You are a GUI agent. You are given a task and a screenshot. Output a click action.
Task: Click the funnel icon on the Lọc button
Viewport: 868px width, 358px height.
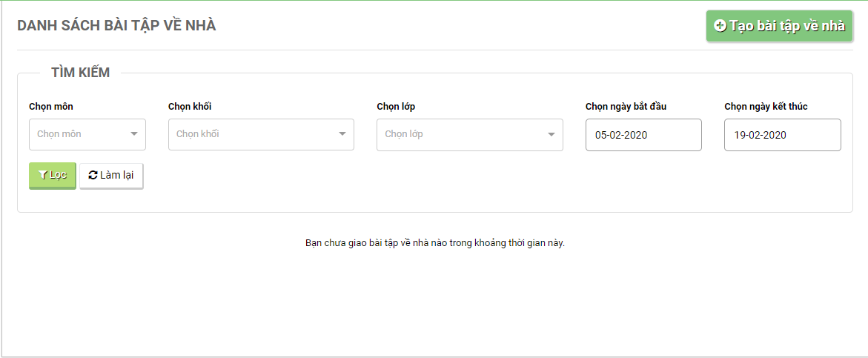pos(43,175)
